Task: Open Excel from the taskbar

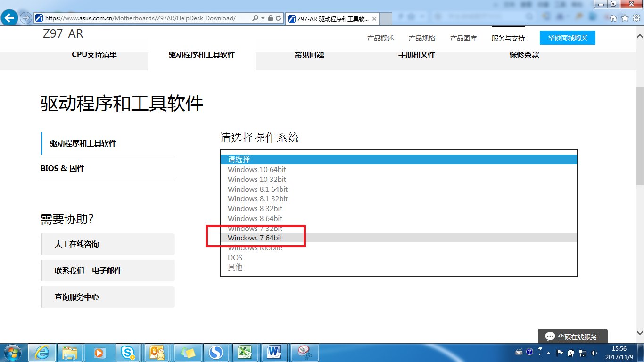Action: (x=245, y=352)
